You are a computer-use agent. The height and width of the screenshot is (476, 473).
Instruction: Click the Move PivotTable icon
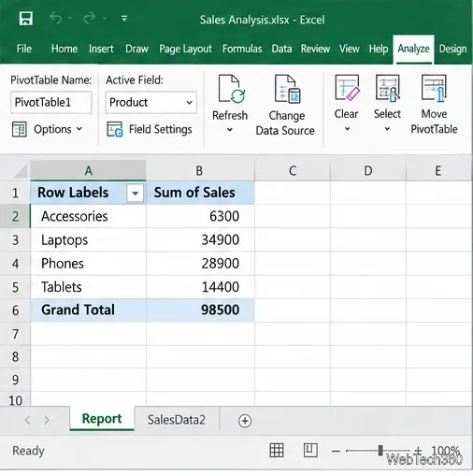point(434,88)
